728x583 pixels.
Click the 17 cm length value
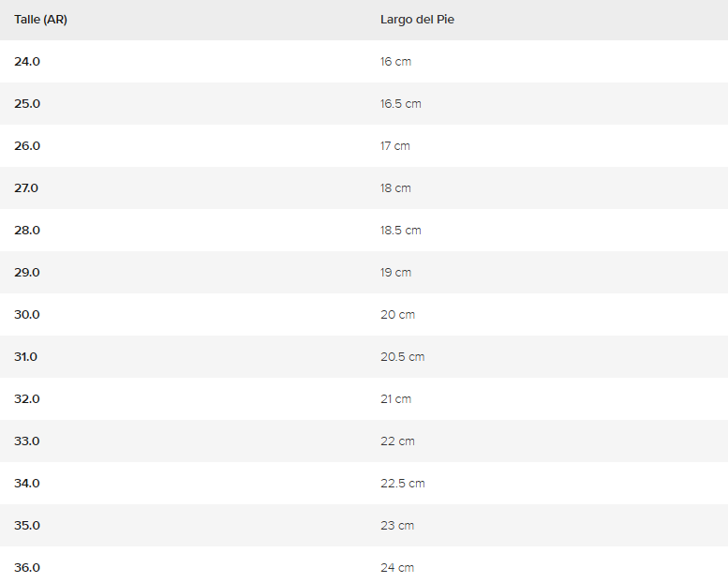(x=394, y=146)
